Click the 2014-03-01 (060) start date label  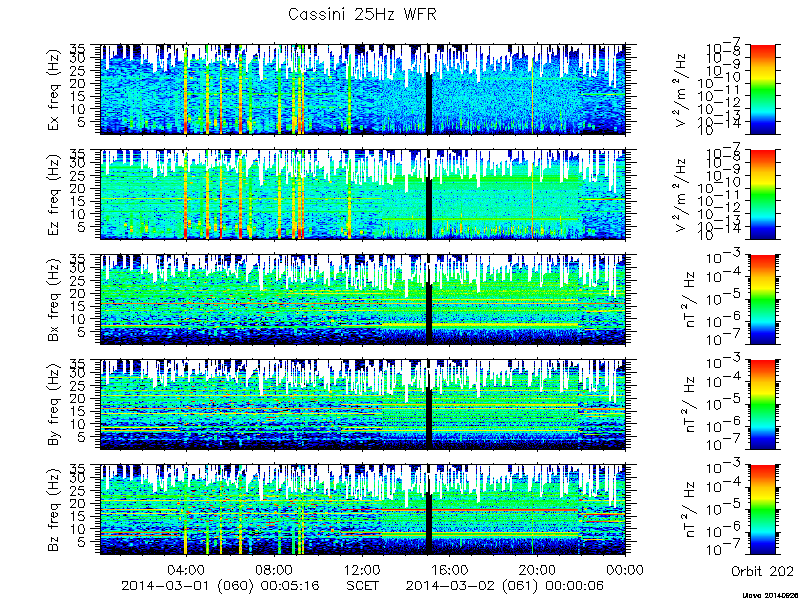click(188, 586)
